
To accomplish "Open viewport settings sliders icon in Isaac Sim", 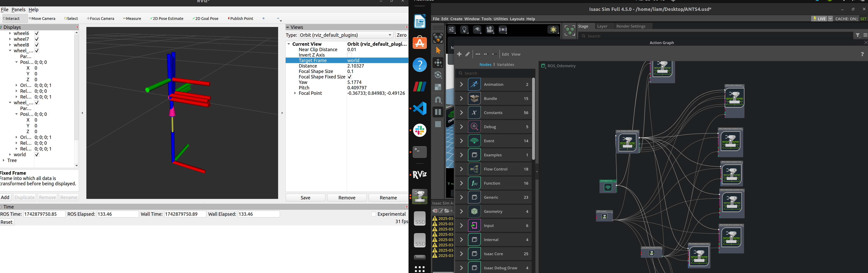I will (451, 30).
